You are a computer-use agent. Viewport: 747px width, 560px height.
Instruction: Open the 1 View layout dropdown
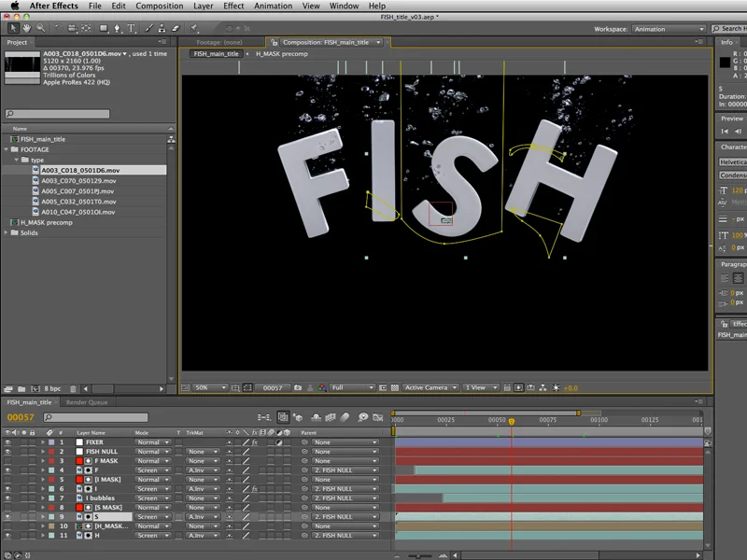click(480, 387)
